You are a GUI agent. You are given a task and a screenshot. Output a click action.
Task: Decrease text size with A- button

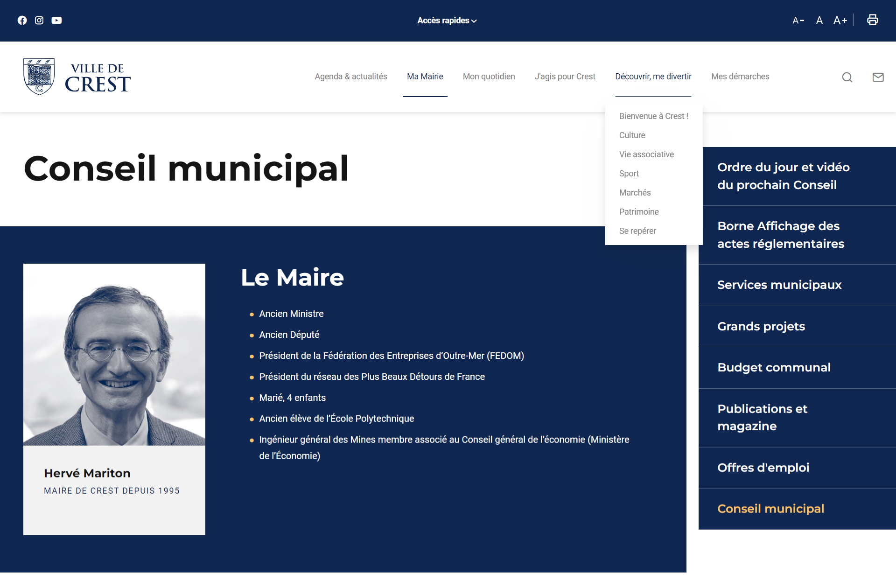(x=798, y=20)
